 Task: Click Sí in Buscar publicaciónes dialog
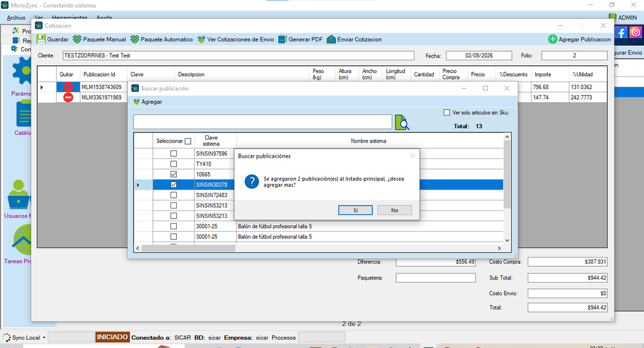355,210
